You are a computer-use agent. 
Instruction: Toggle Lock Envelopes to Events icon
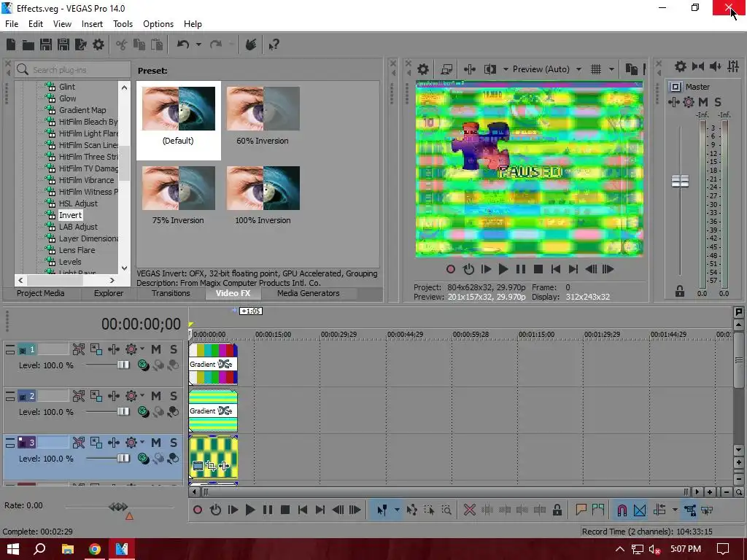[690, 510]
